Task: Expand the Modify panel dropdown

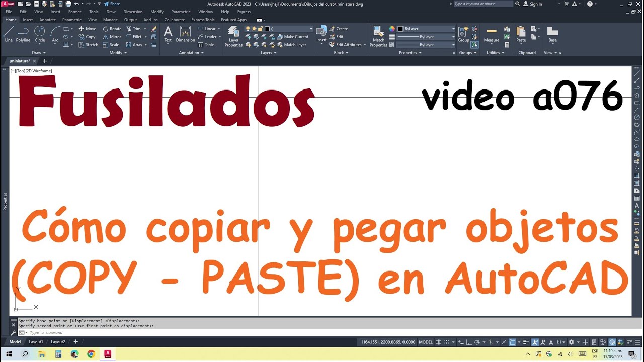Action: pyautogui.click(x=118, y=53)
